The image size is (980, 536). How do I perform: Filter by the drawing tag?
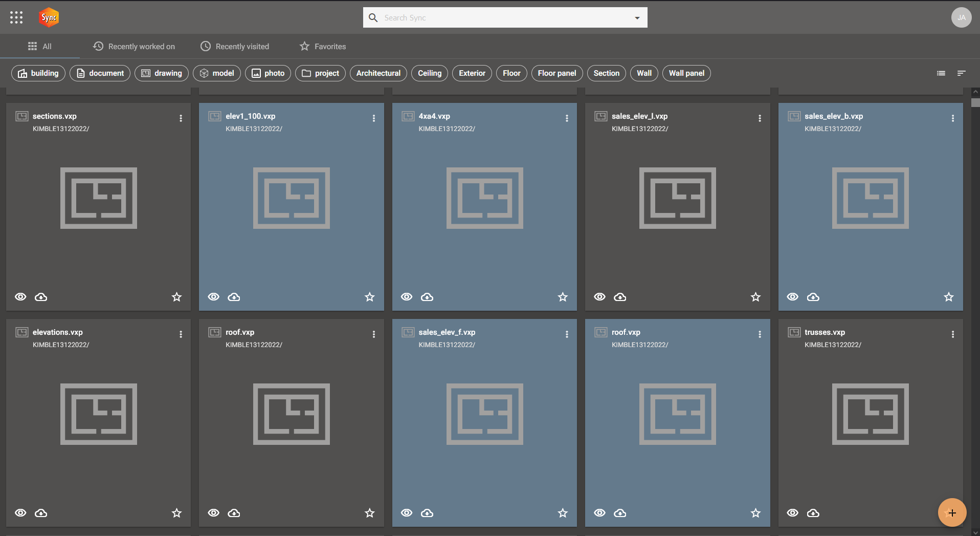coord(162,73)
